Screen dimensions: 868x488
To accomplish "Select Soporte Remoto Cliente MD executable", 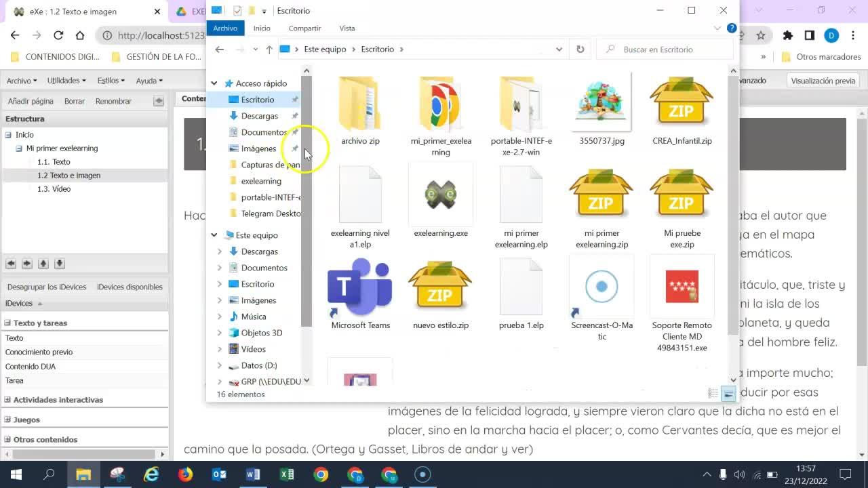I will pyautogui.click(x=682, y=305).
